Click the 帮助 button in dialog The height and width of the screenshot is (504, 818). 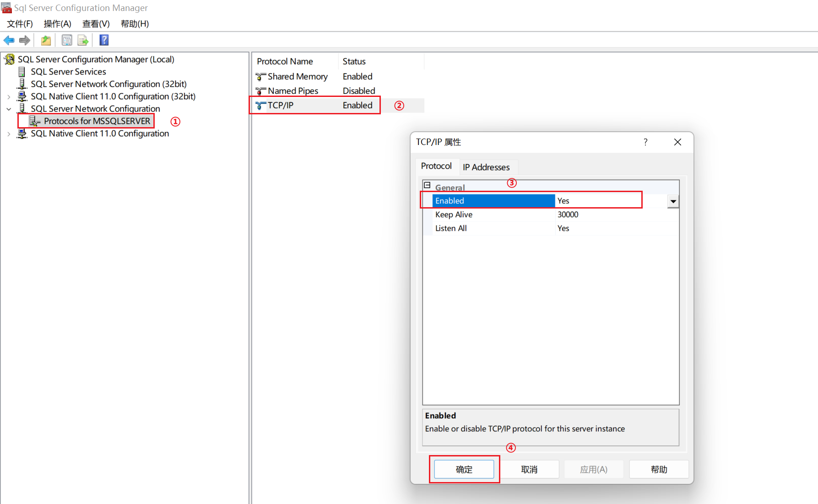[x=659, y=469]
